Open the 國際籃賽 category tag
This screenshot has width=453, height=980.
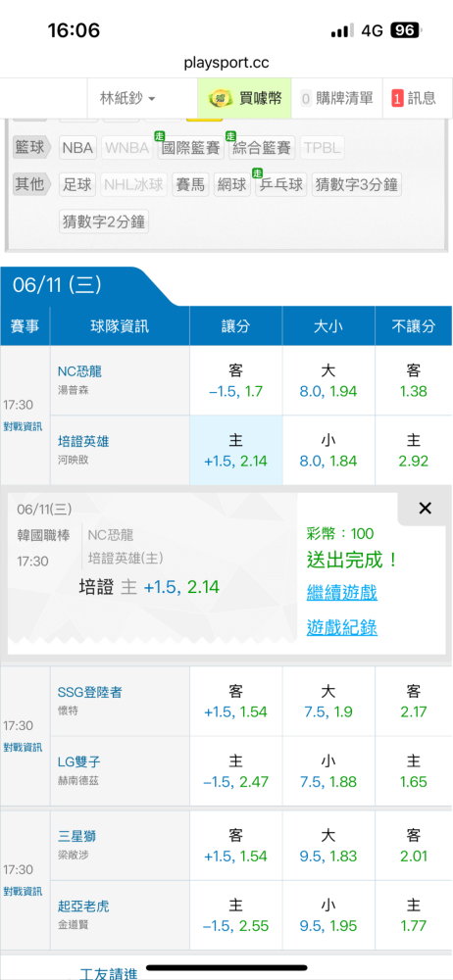pos(191,148)
